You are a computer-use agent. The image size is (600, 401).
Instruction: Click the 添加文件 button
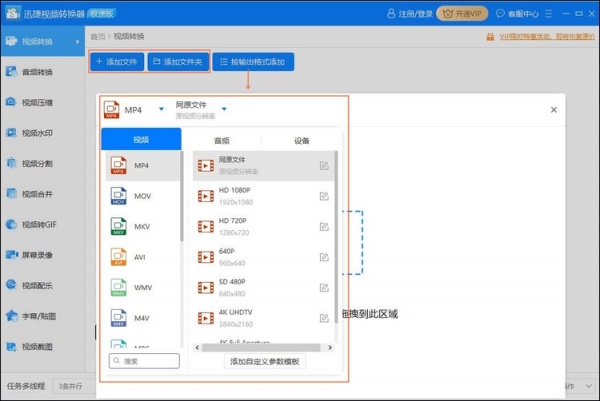(117, 62)
